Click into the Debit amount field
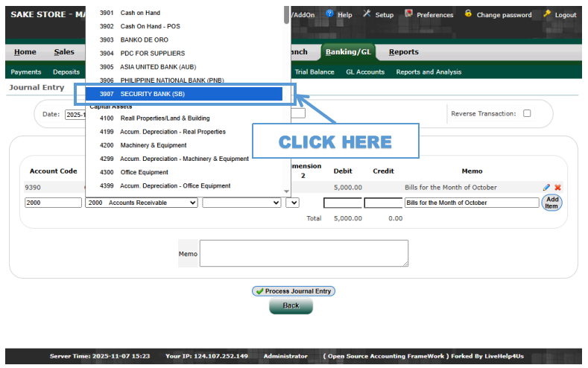This screenshot has width=588, height=368. coord(343,203)
